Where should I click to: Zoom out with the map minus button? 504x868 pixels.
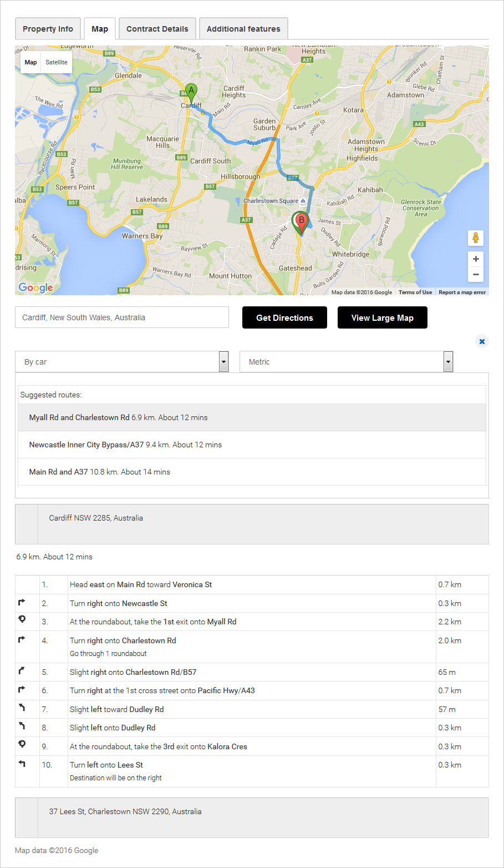point(476,274)
